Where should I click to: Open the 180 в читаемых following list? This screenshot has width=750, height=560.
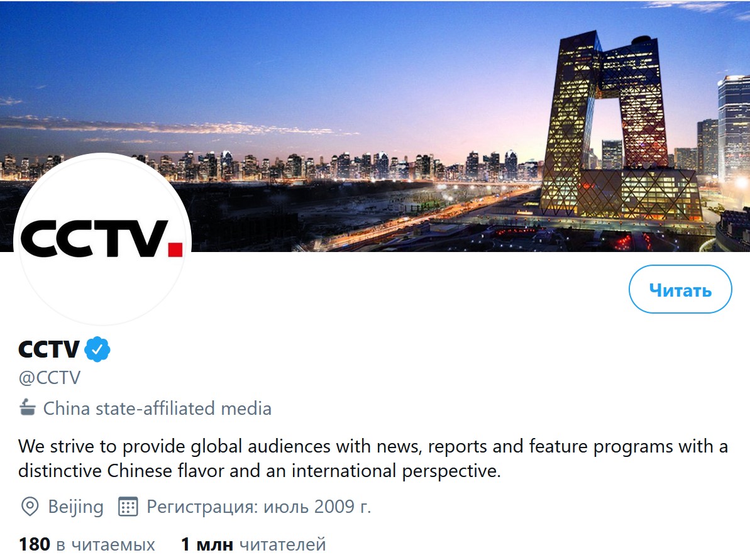tap(87, 544)
